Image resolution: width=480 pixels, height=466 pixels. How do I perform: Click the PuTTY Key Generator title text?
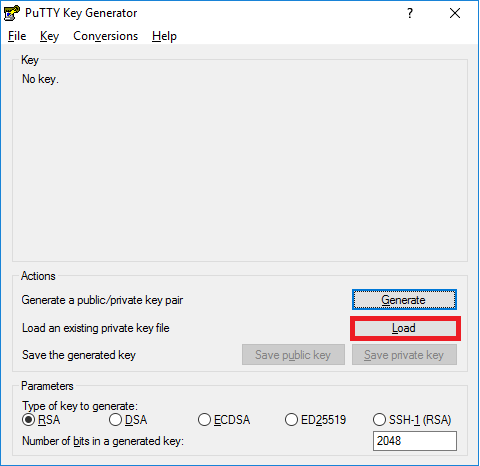[x=81, y=13]
